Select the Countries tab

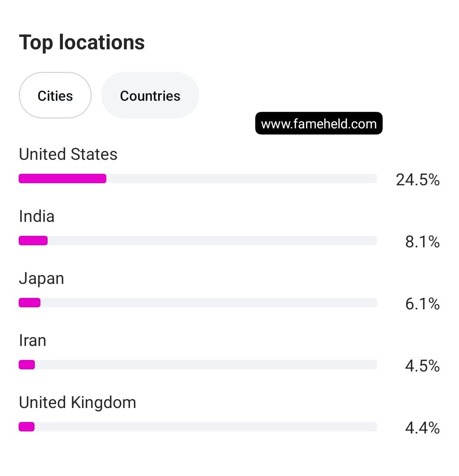tap(150, 96)
